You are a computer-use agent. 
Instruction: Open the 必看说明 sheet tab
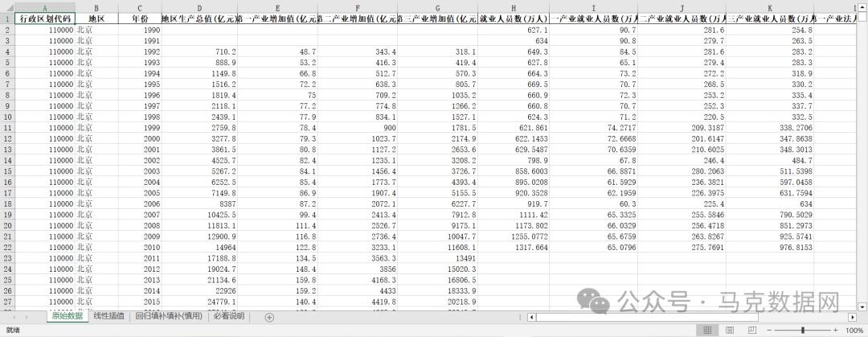pos(228,317)
